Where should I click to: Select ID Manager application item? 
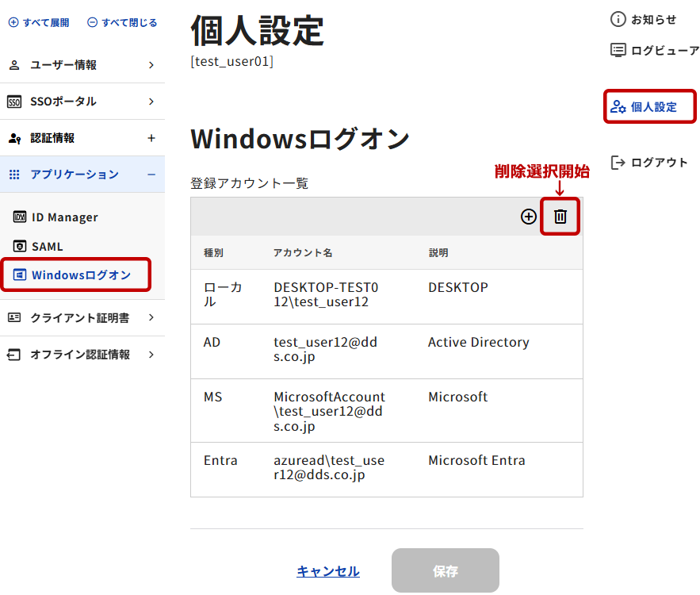tap(64, 217)
